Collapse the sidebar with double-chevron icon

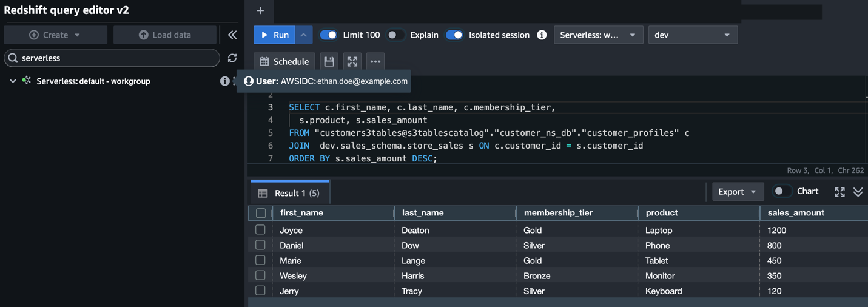point(232,35)
